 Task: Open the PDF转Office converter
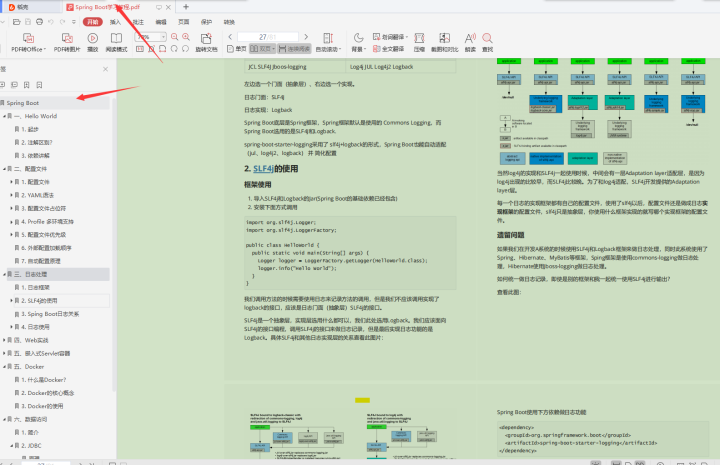point(28,42)
